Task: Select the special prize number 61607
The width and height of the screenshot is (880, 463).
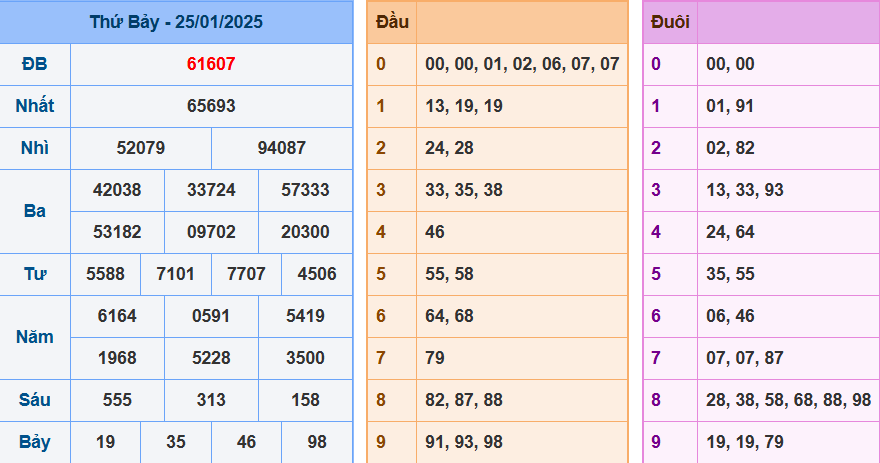Action: click(x=211, y=64)
